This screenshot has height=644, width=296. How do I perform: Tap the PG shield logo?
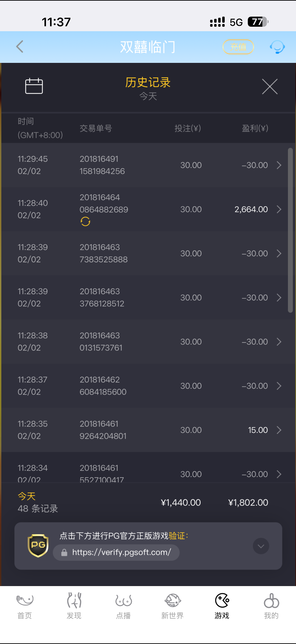tap(38, 545)
